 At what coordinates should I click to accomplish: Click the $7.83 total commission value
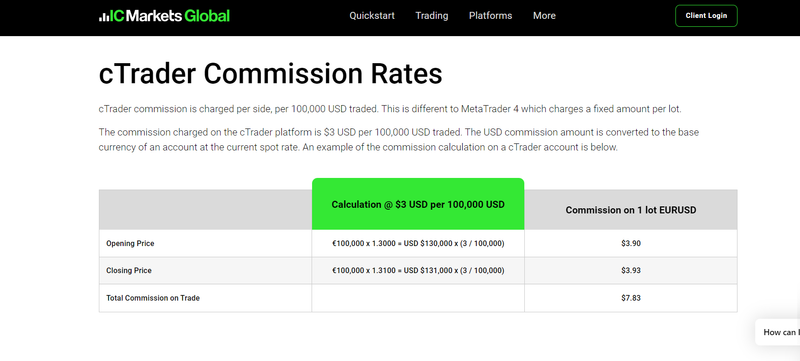tap(631, 298)
